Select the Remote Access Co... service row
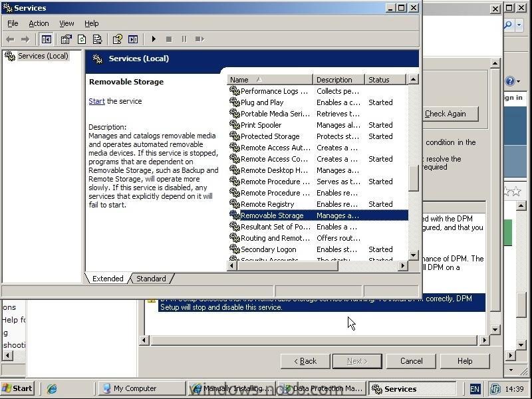532x399 pixels. [319, 159]
